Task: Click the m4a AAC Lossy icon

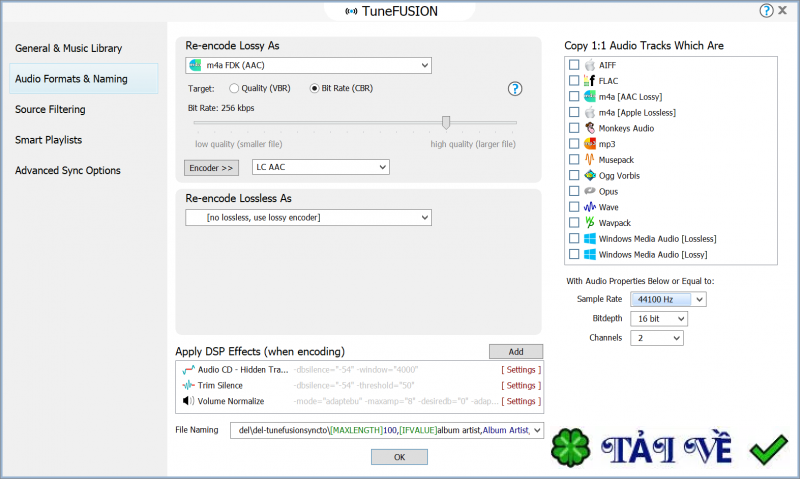Action: coord(590,96)
